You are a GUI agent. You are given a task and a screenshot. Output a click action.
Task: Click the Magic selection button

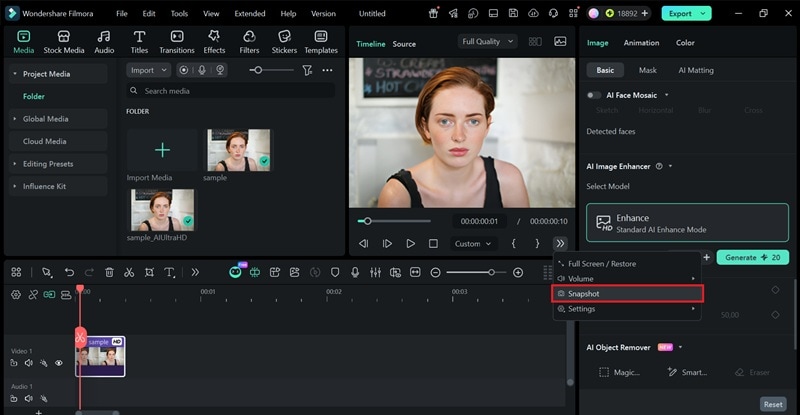619,372
